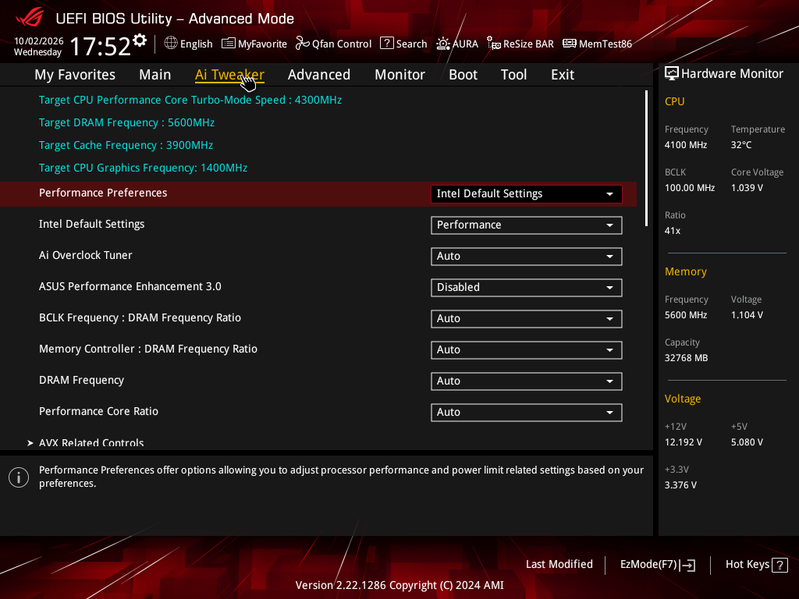Click Target Cache Frequency : 3900MHz text
Image resolution: width=799 pixels, height=599 pixels.
click(x=126, y=145)
